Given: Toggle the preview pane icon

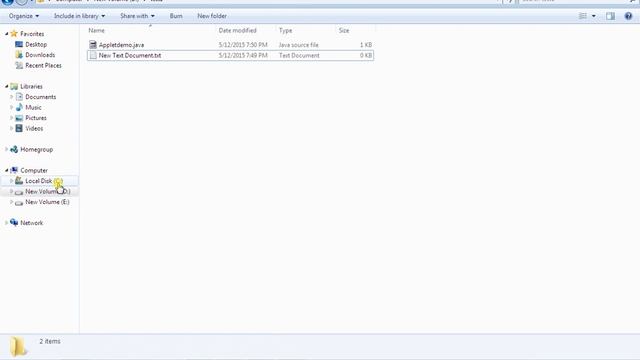Looking at the screenshot, I should 610,16.
